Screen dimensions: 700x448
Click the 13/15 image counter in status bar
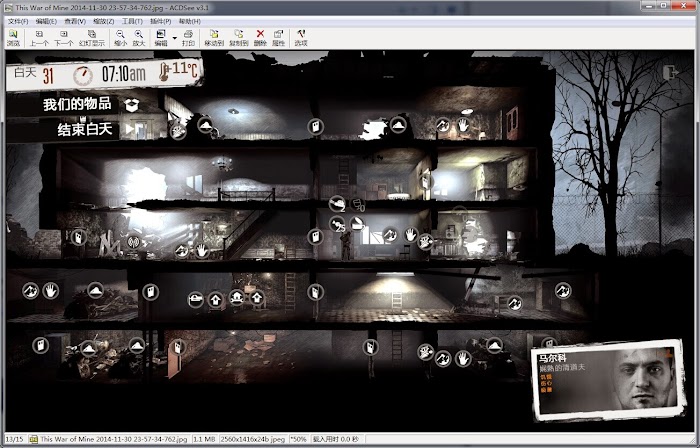(14, 439)
